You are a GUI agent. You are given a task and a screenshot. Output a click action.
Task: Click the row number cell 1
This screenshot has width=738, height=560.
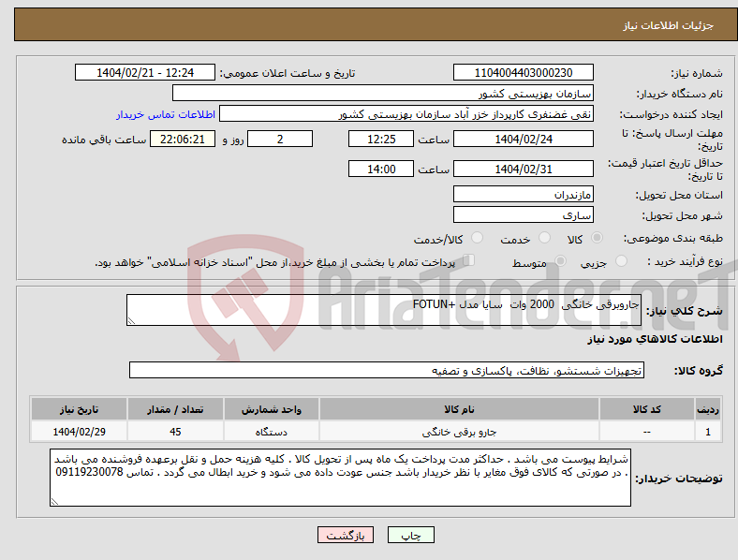(708, 432)
